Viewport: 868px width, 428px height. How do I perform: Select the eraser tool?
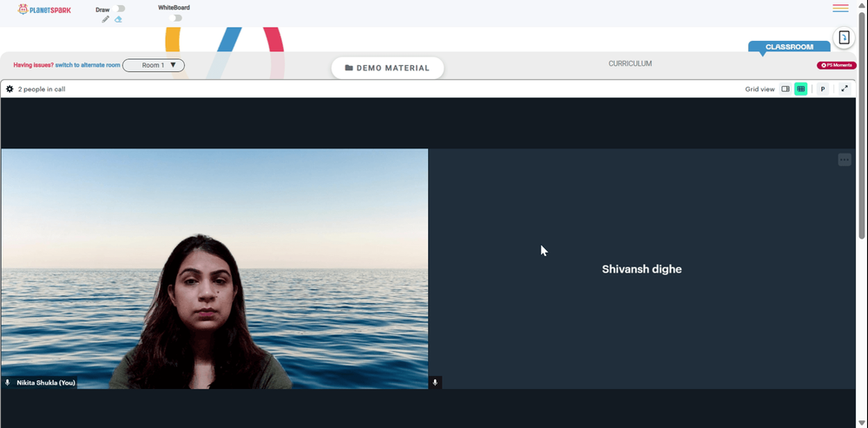[x=118, y=19]
